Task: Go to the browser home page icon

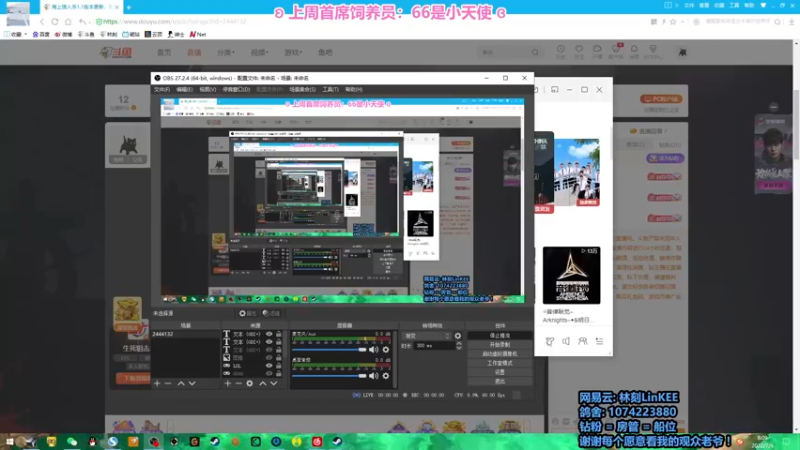Action: click(68, 22)
